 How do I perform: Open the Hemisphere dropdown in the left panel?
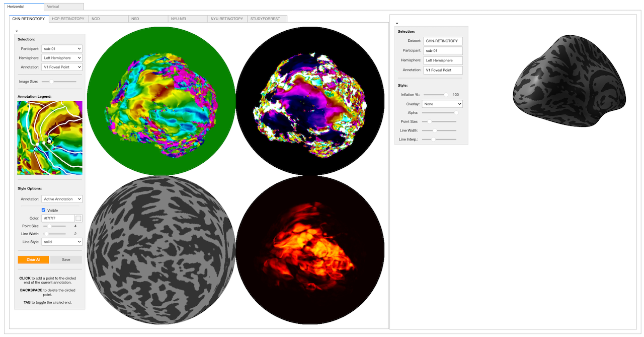[x=62, y=58]
